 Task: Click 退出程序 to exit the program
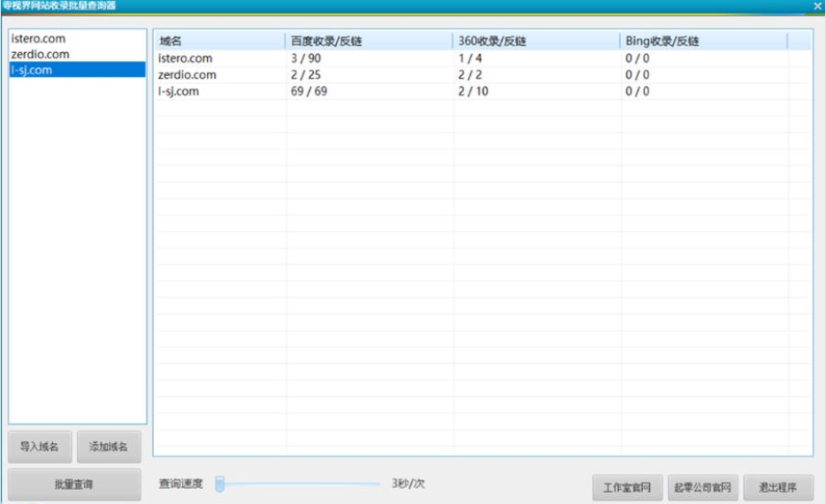point(777,487)
